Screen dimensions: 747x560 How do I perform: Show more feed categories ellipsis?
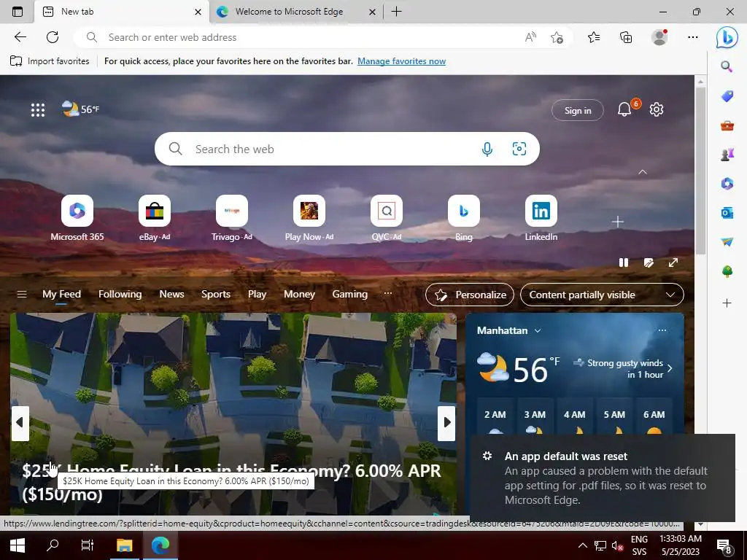click(388, 293)
